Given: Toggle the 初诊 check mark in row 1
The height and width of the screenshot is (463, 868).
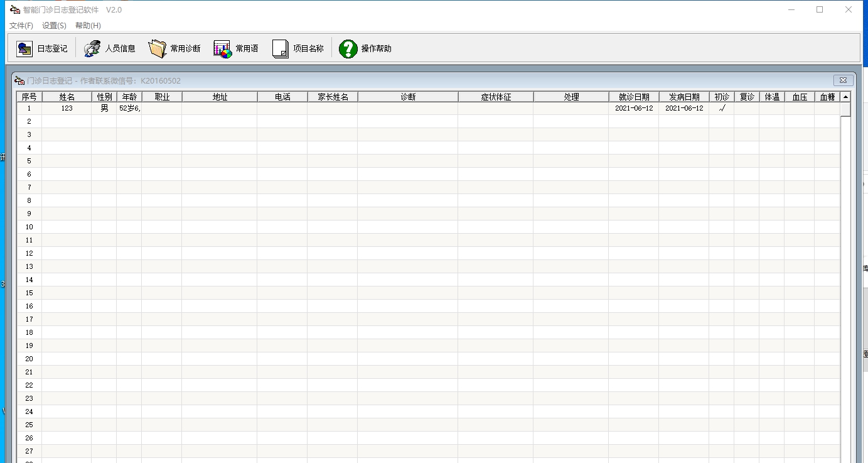Looking at the screenshot, I should point(722,108).
